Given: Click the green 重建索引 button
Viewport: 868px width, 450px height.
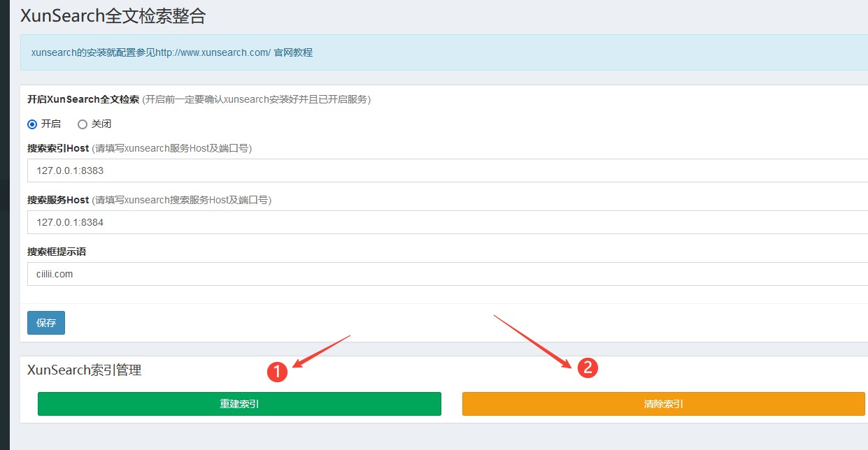Looking at the screenshot, I should click(239, 404).
